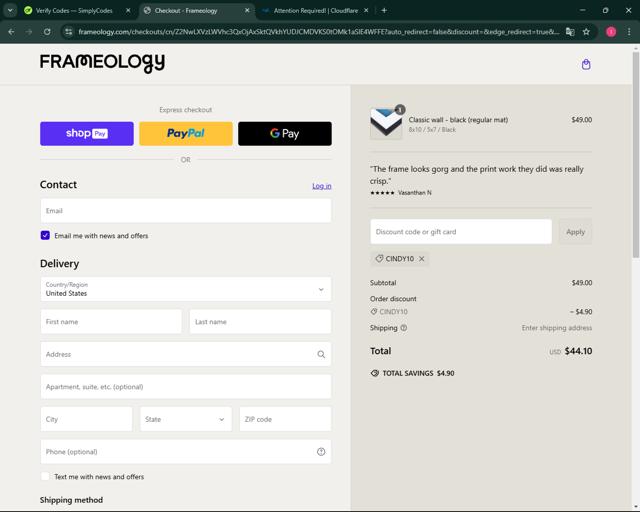Image resolution: width=640 pixels, height=512 pixels.
Task: Click the address search magnifier icon
Action: click(321, 354)
